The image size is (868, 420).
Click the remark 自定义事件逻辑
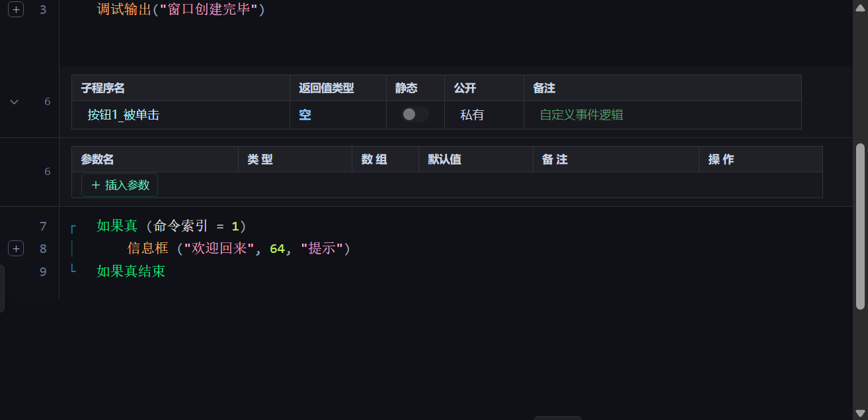tap(582, 115)
